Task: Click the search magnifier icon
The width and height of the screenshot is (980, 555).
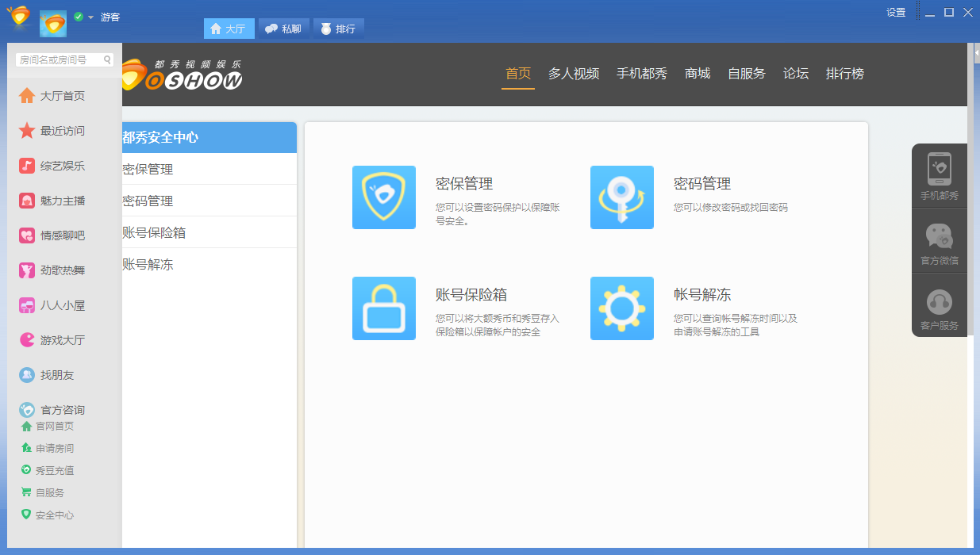Action: 108,59
